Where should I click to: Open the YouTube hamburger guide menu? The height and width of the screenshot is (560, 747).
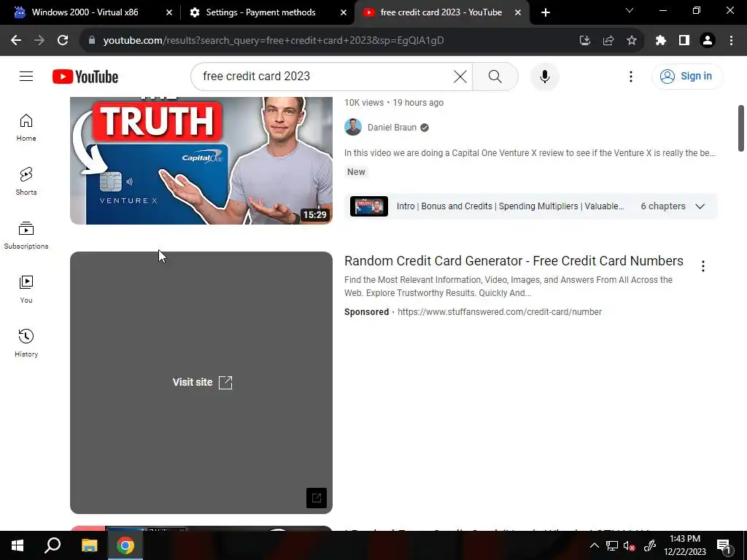tap(26, 76)
